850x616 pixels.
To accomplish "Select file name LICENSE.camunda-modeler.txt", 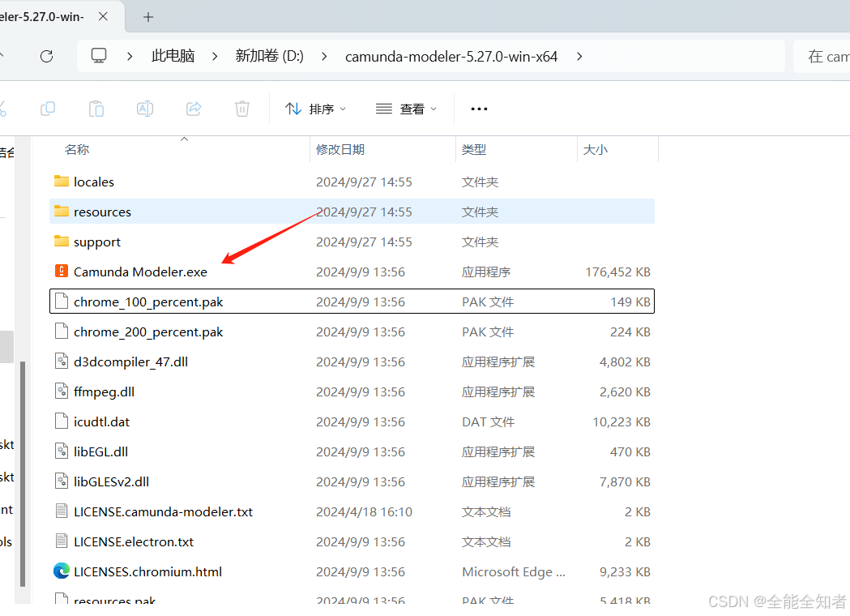I will tap(163, 512).
